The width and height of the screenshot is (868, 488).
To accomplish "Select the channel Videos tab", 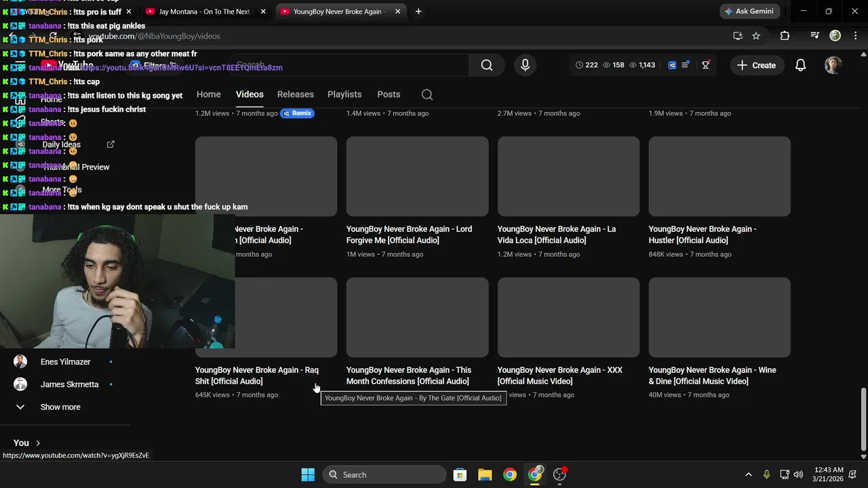I will coord(250,94).
